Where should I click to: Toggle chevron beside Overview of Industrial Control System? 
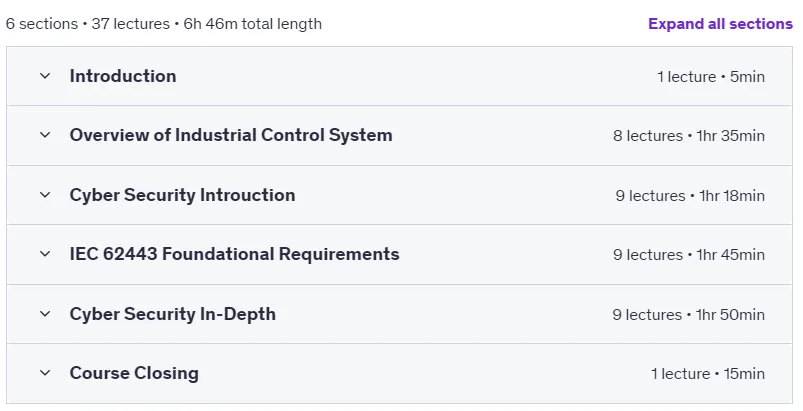pos(45,135)
